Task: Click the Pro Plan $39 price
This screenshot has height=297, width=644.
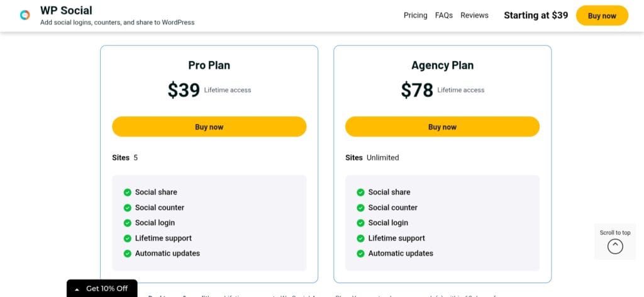Action: click(x=184, y=91)
